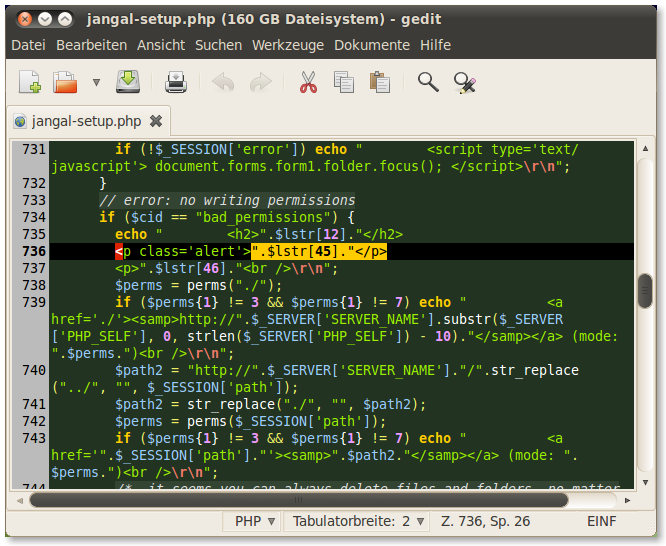Screen dimensions: 666x546
Task: Click the vertical scrollbar thumb
Action: (645, 291)
